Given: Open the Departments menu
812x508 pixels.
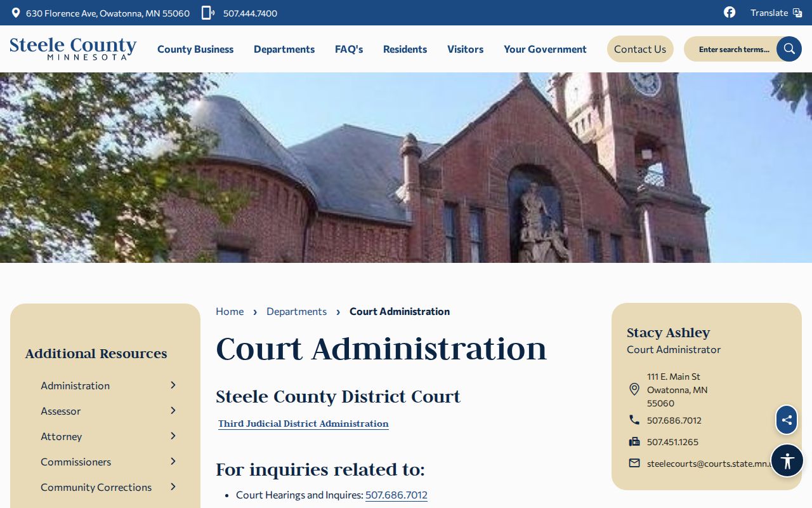Looking at the screenshot, I should click(284, 49).
